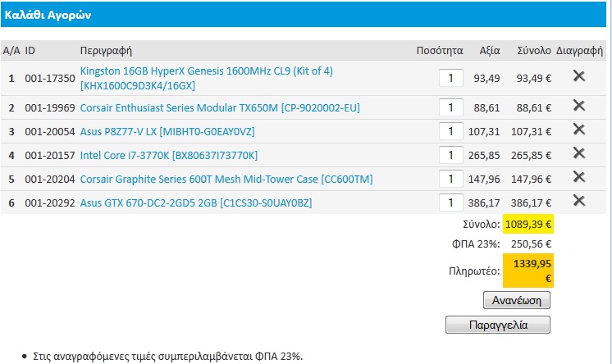Remove the Kingston 16GB HyperX item from cart
612x364 pixels.
tap(579, 76)
